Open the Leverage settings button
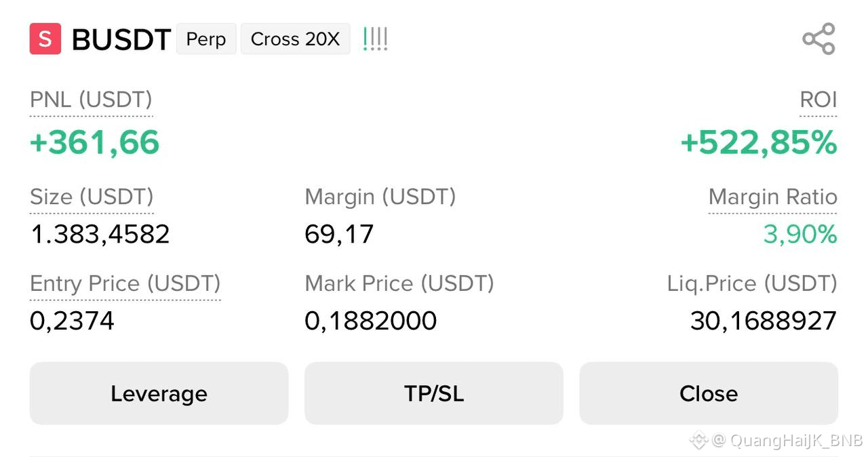 click(x=159, y=393)
